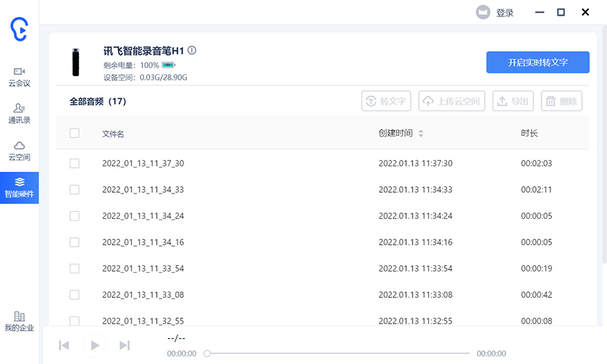Open the 我的企业 my enterprise section
Image resolution: width=607 pixels, height=364 pixels.
(x=19, y=322)
